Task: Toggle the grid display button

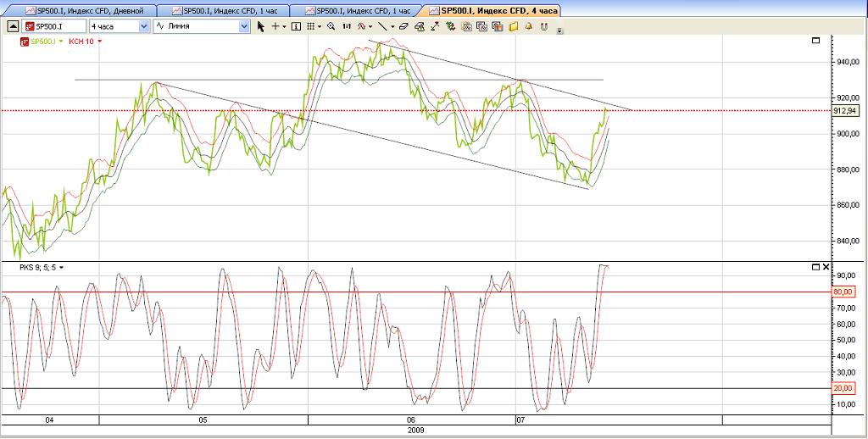Action: [x=310, y=26]
